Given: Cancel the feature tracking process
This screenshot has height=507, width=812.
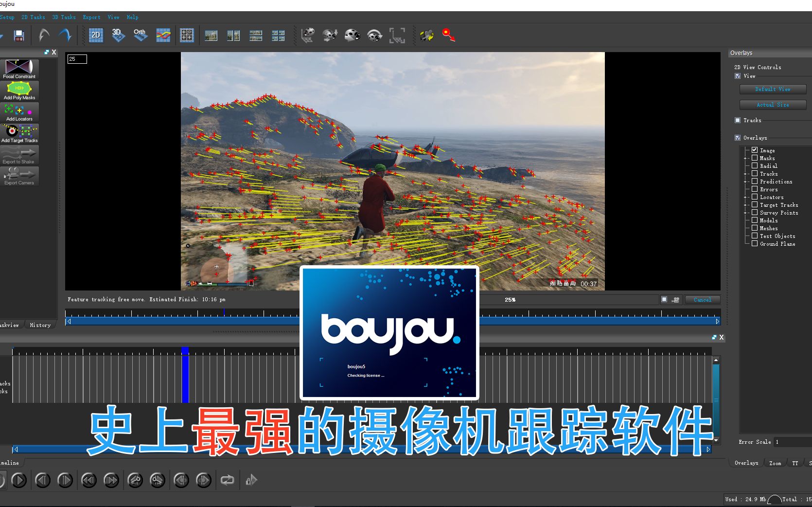Looking at the screenshot, I should 702,300.
